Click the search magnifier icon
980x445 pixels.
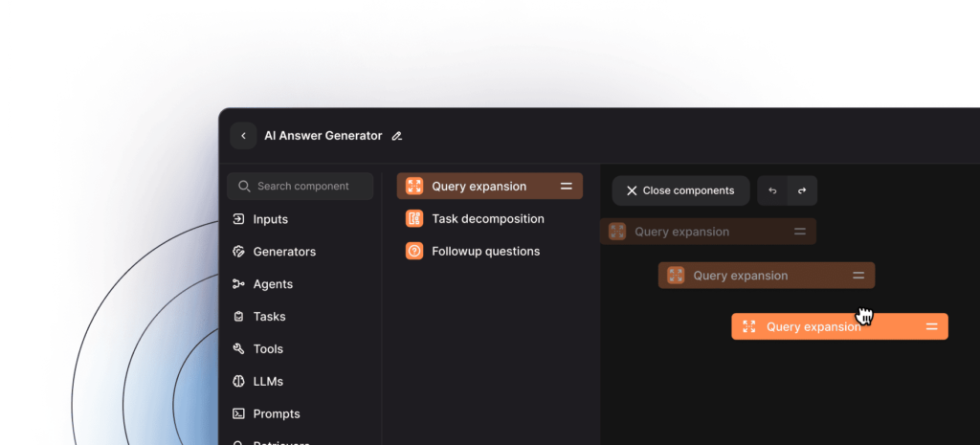coord(244,187)
